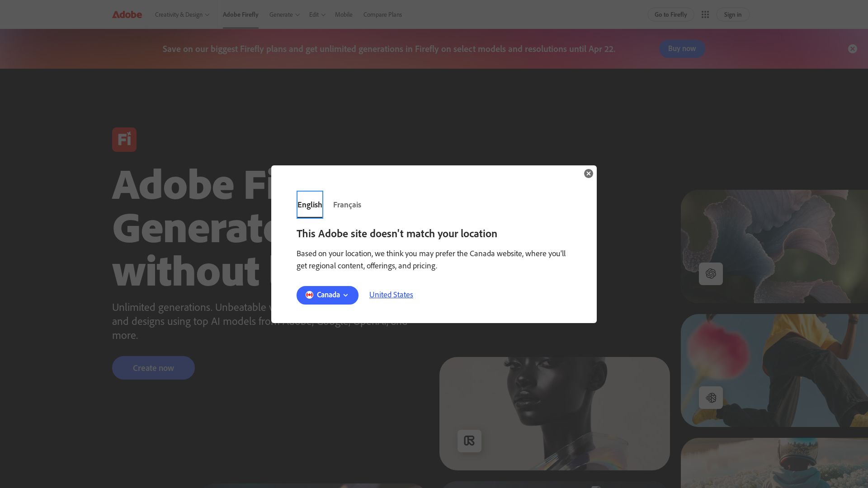Viewport: 868px width, 488px height.
Task: Open the Generate dropdown menu
Action: tap(283, 14)
